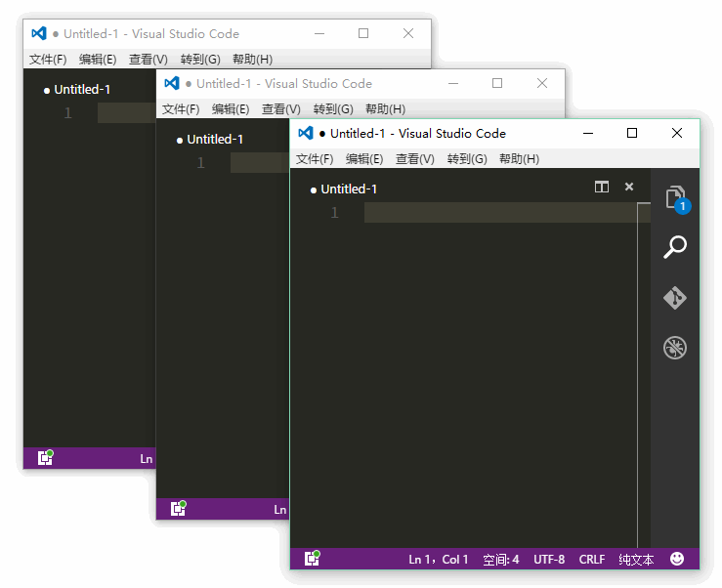The width and height of the screenshot is (722, 588).
Task: Change language mode via 纯文本 status item
Action: click(x=636, y=559)
